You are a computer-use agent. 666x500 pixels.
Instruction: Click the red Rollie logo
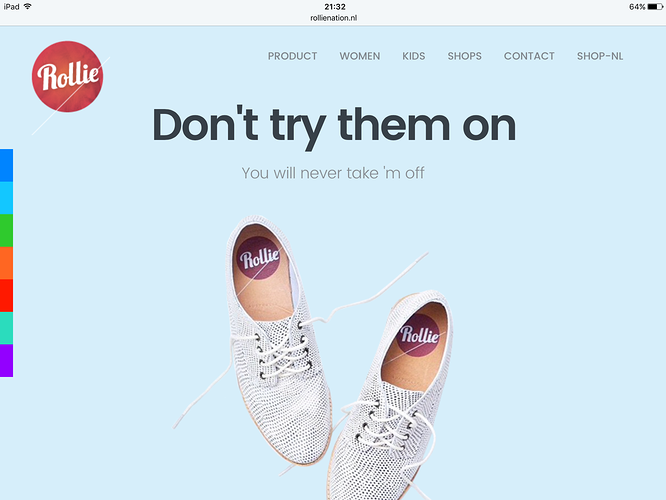click(x=68, y=76)
